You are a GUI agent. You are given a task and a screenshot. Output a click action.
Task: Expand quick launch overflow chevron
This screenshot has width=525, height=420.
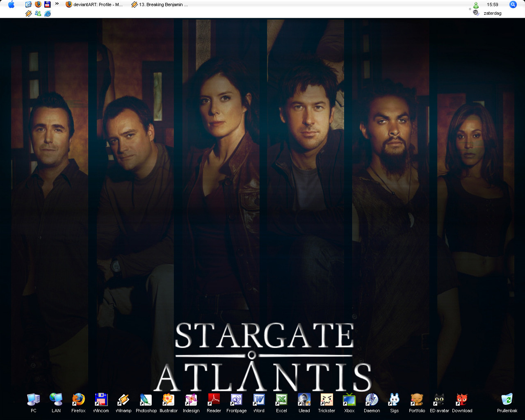pos(57,4)
